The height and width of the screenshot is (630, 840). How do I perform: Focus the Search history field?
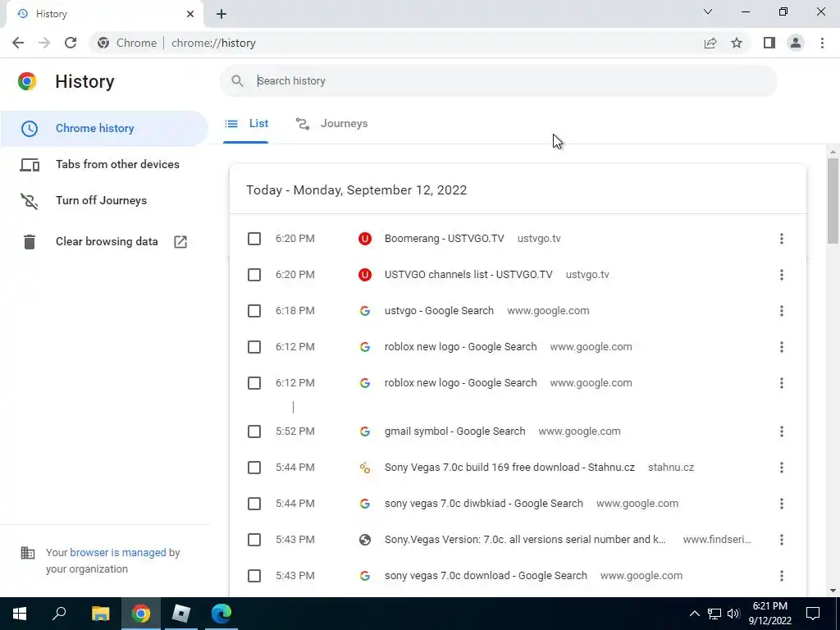coord(498,81)
